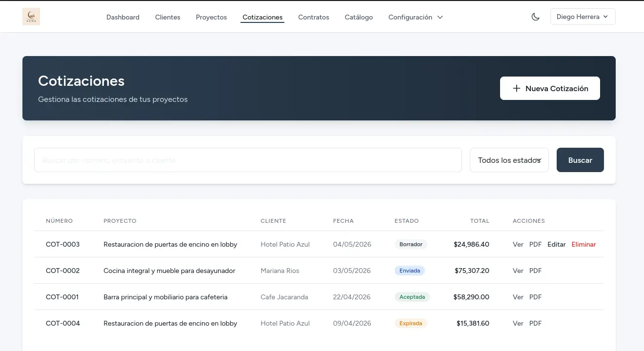The height and width of the screenshot is (351, 644).
Task: Click the plus icon on Nueva Cotización
Action: 517,88
